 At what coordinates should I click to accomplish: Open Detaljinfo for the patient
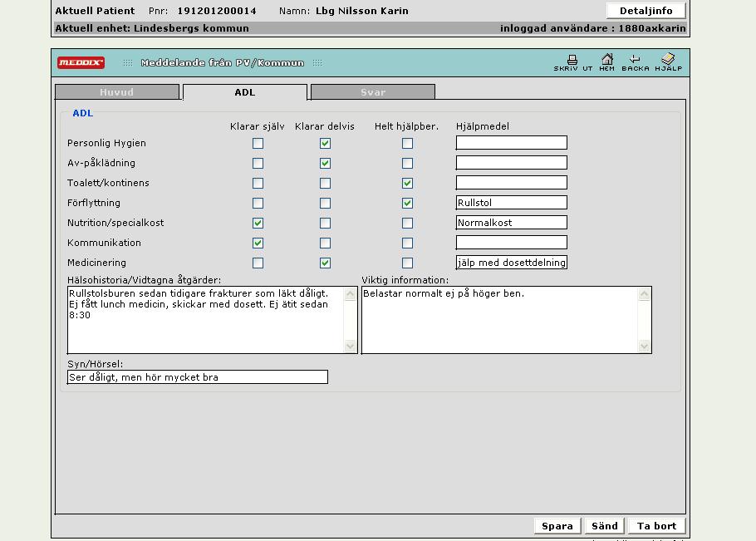[x=646, y=11]
